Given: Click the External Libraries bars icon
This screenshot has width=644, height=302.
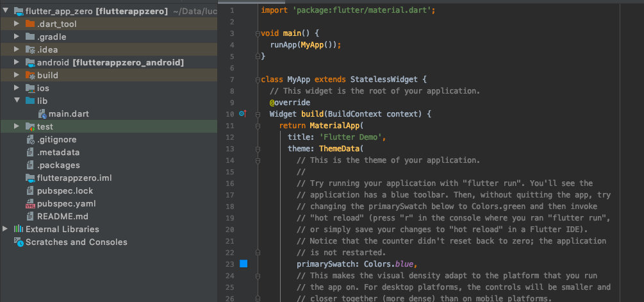Looking at the screenshot, I should 19,229.
